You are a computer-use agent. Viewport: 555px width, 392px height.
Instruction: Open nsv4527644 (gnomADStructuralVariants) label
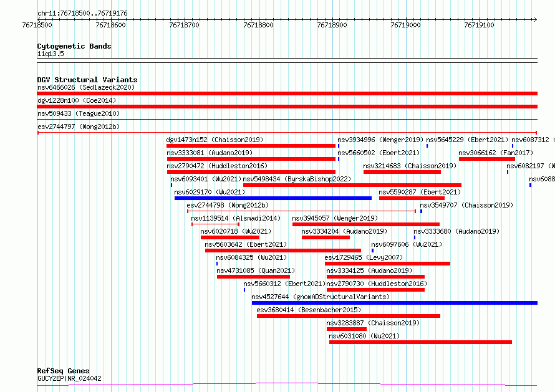(x=321, y=297)
